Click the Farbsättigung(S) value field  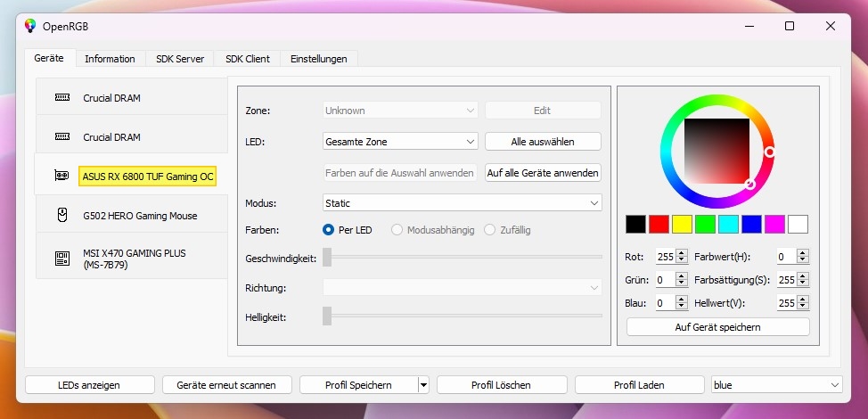tap(787, 280)
